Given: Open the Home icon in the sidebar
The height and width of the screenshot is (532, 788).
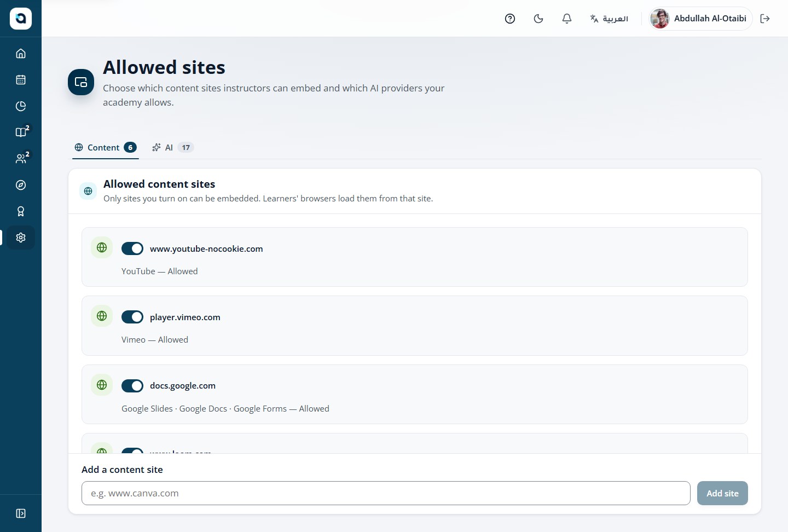Looking at the screenshot, I should tap(21, 54).
